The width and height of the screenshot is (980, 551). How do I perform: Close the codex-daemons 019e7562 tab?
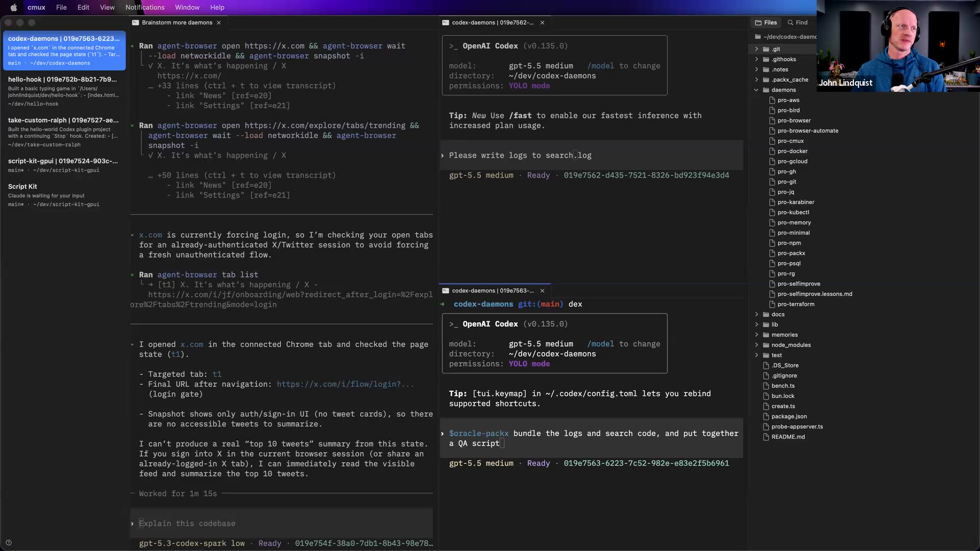542,22
